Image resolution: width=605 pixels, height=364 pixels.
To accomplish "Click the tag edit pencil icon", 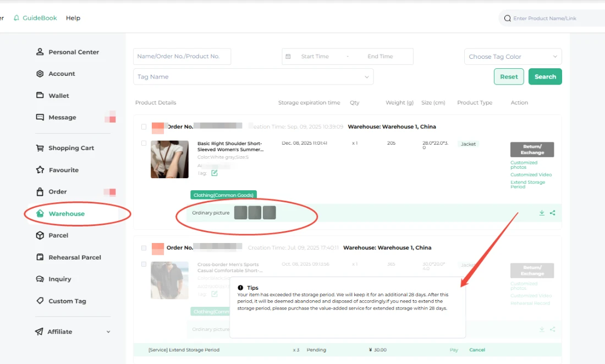I will click(x=215, y=173).
